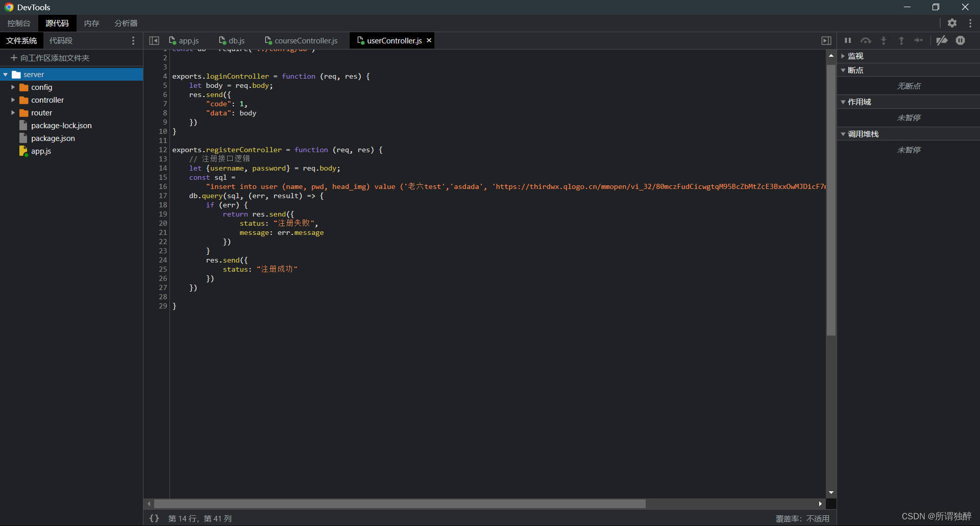Select app.js in the file tree
980x526 pixels.
(41, 151)
